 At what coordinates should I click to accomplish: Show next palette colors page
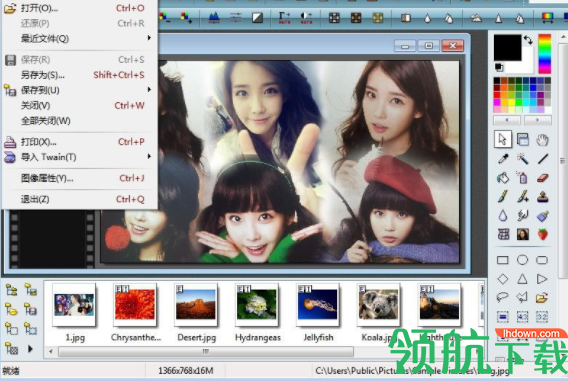tap(538, 120)
